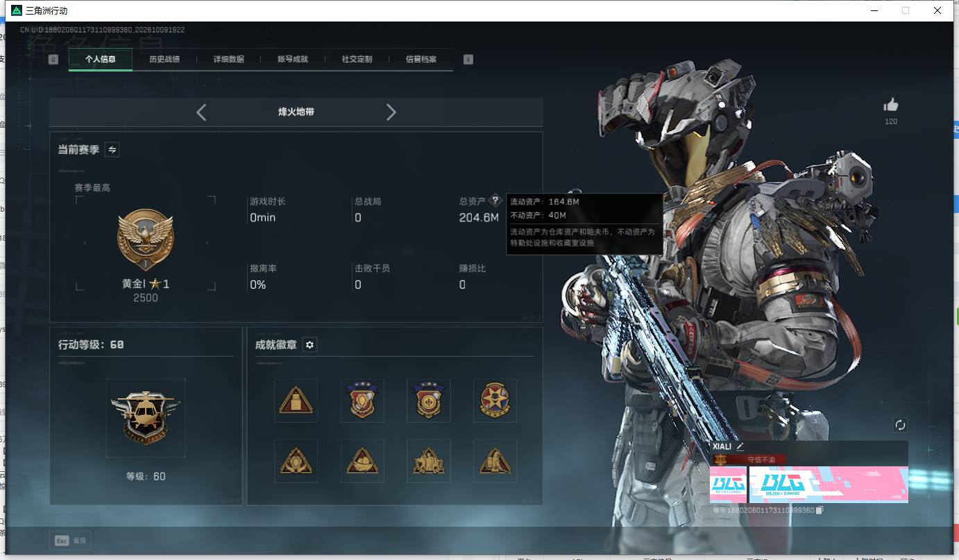Click the like count 120
Viewport: 959px width, 560px height.
[891, 121]
